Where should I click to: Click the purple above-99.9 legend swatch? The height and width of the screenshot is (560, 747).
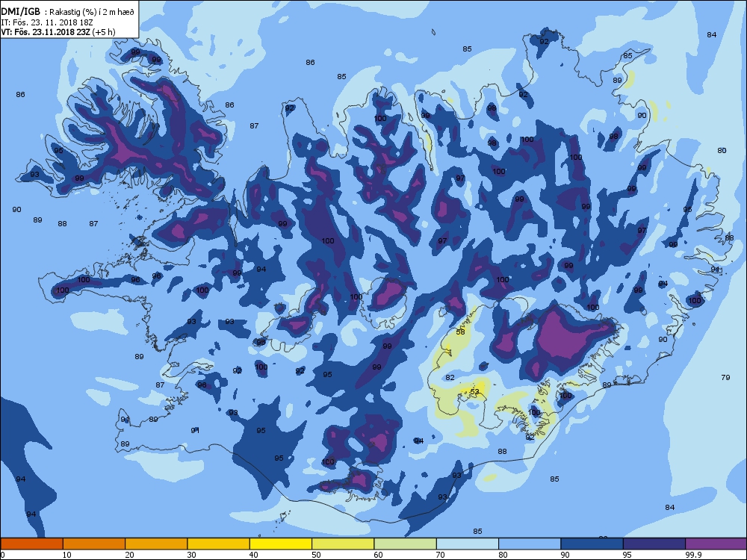(x=716, y=544)
